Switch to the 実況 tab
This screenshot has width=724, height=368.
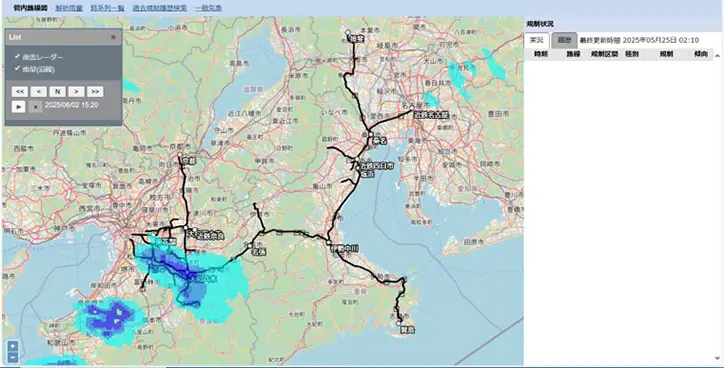tap(537, 40)
